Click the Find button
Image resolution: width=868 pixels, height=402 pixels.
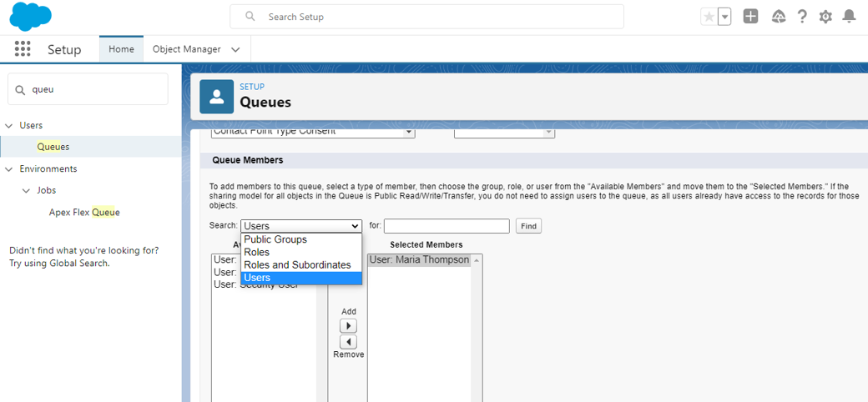point(528,226)
